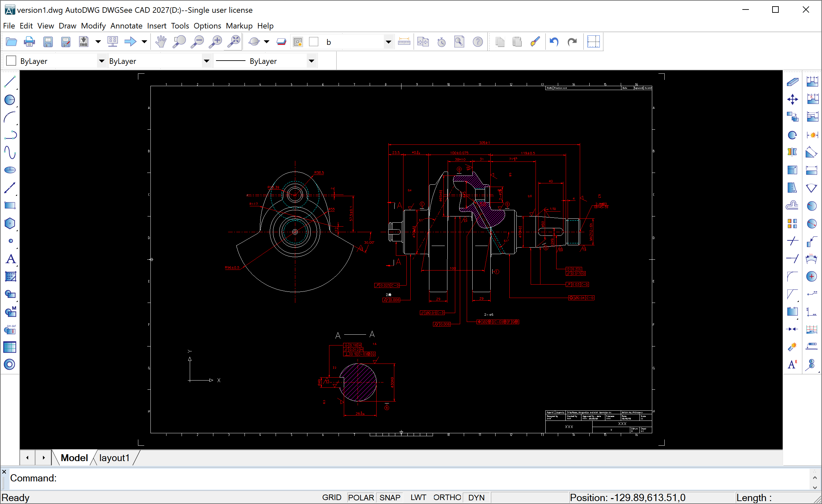Open dropdown arrow next to blue arrow icon
The image size is (822, 504).
coord(144,42)
